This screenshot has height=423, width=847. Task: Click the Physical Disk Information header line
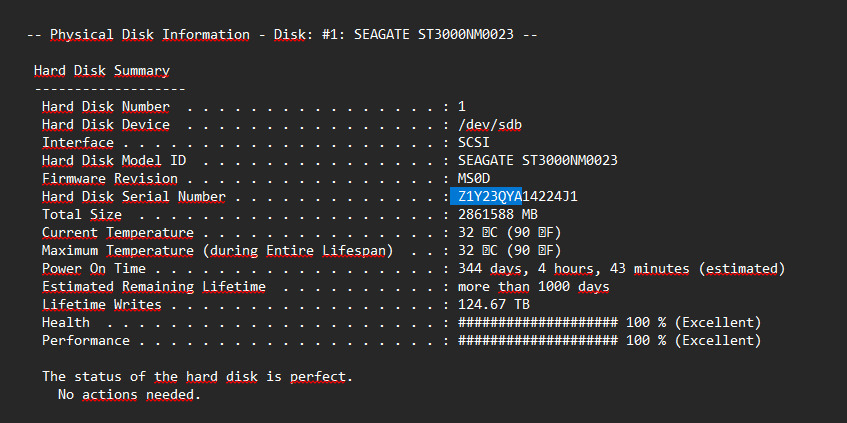(x=282, y=35)
